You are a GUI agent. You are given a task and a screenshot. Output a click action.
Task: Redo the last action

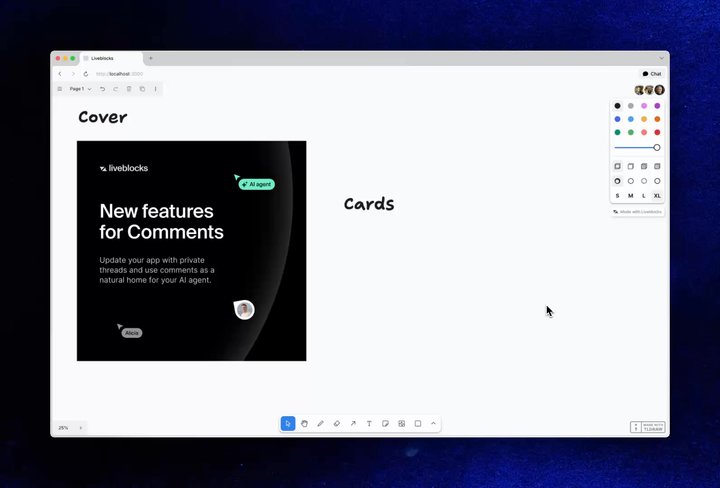pyautogui.click(x=116, y=89)
